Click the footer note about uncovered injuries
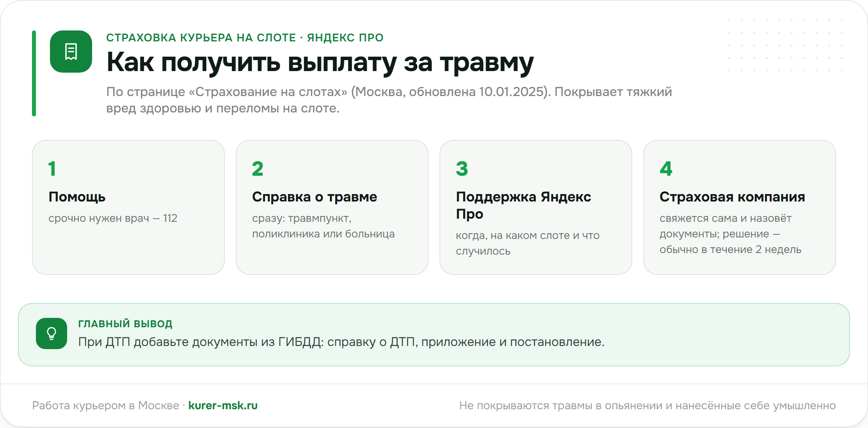The height and width of the screenshot is (428, 868). tap(647, 405)
